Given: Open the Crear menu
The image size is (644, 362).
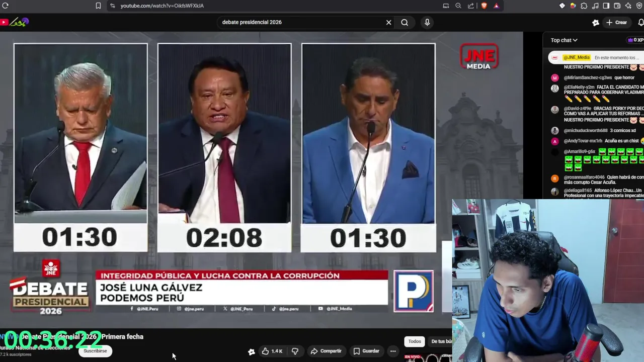Looking at the screenshot, I should point(617,23).
